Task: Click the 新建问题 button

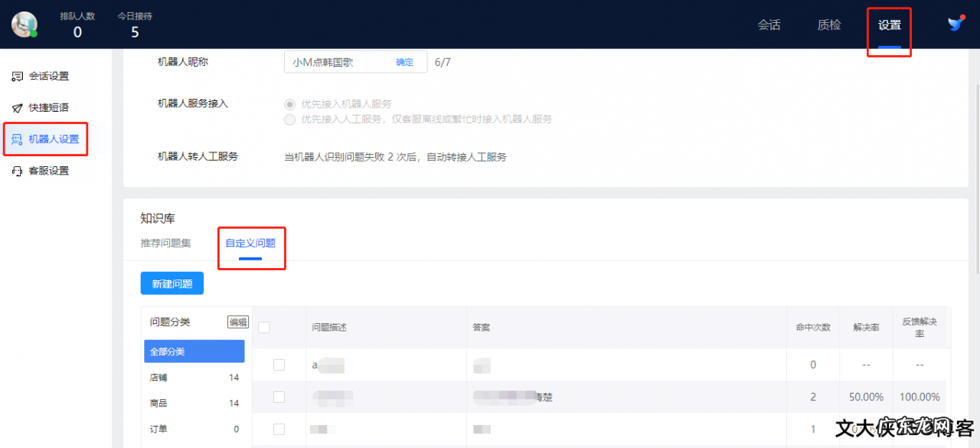Action: (x=171, y=283)
